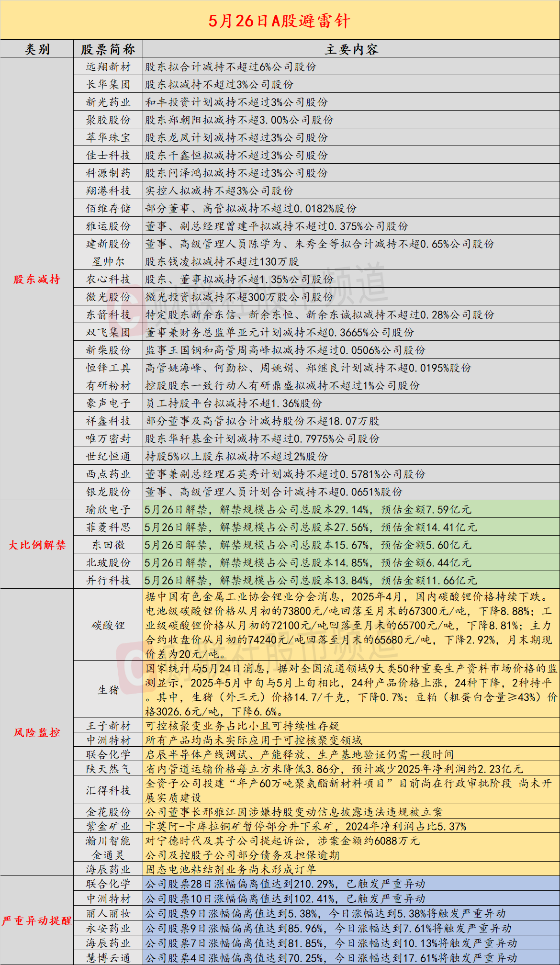
Task: Click the '主要内容' column header
Action: (x=351, y=49)
